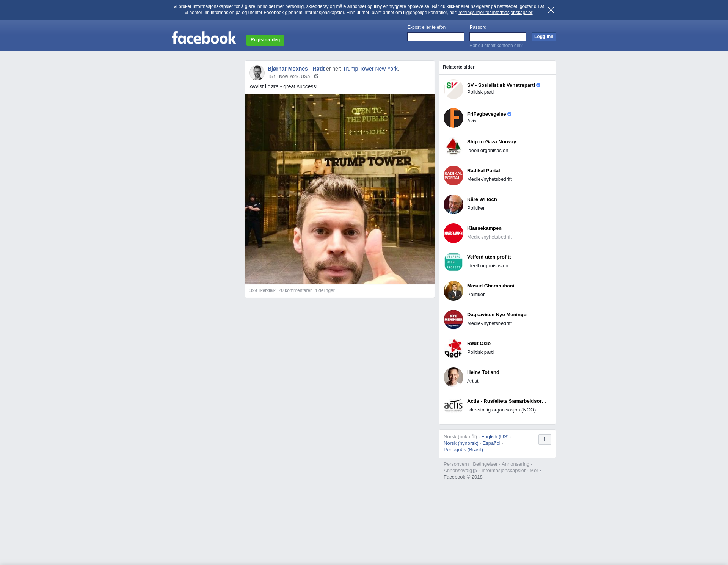Open Masud Gharahkhani page name

[491, 286]
